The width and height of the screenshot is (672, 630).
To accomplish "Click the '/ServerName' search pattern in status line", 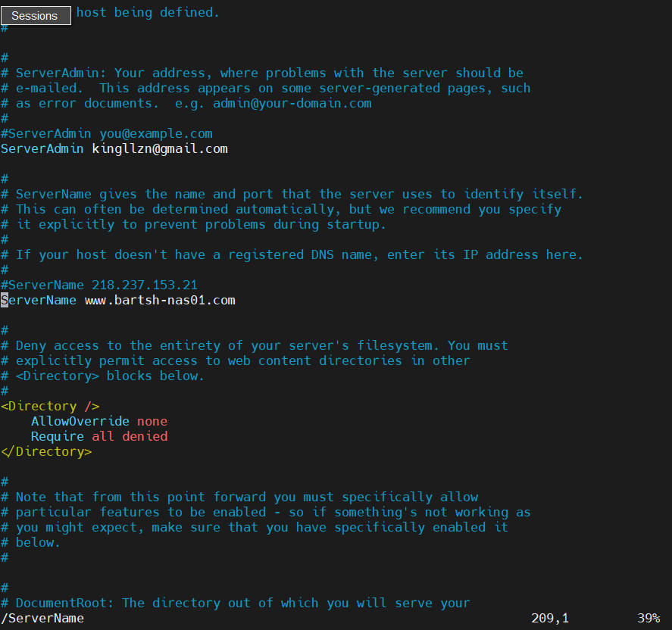I will click(x=42, y=619).
